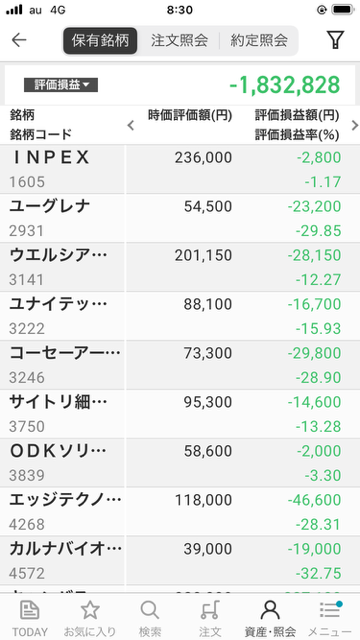The height and width of the screenshot is (640, 360).
Task: Show next columns with right chevron
Action: tap(354, 125)
